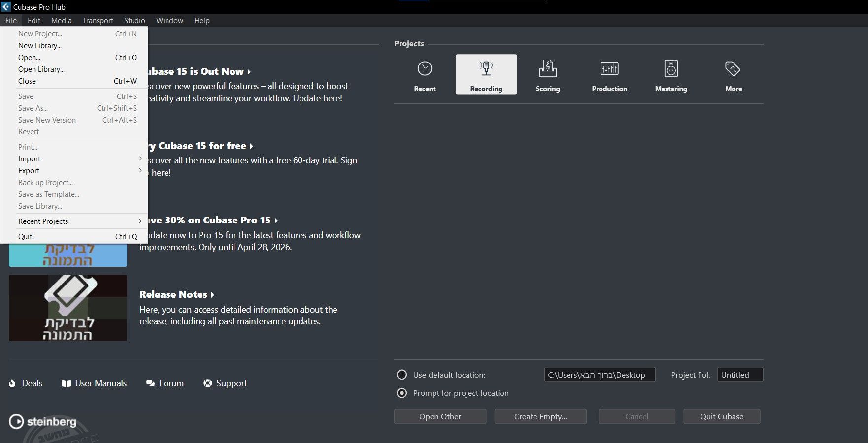Click the More templates tag icon

coord(733,69)
